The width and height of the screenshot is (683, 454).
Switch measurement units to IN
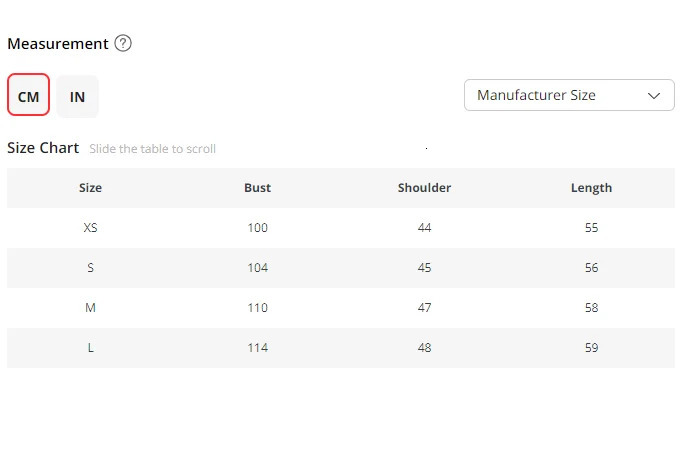click(x=77, y=96)
